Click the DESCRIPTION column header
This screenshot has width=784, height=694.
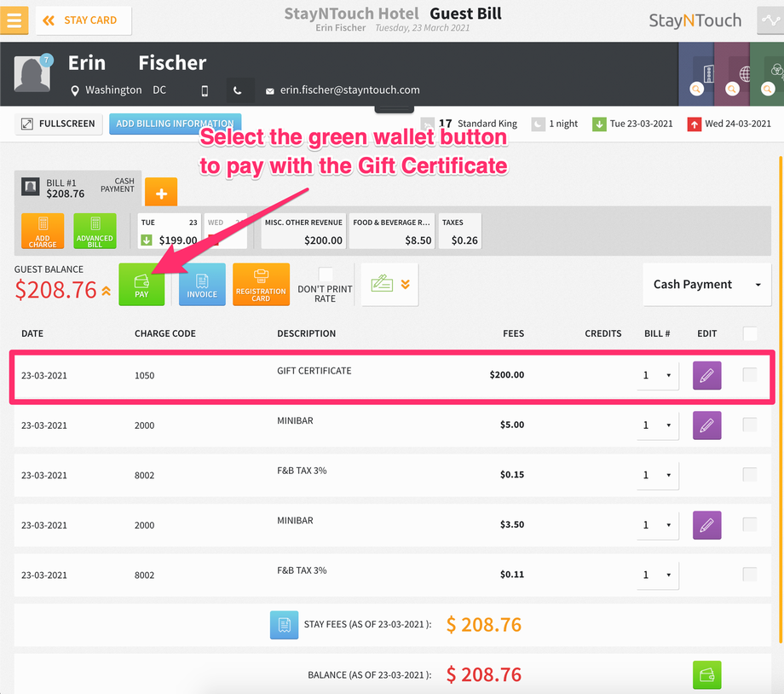click(x=307, y=333)
